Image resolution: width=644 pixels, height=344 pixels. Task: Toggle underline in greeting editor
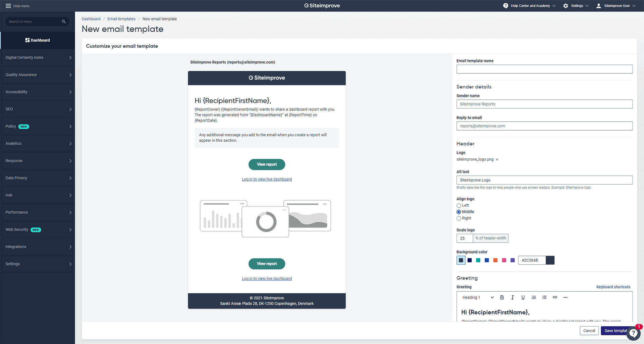[x=523, y=297]
